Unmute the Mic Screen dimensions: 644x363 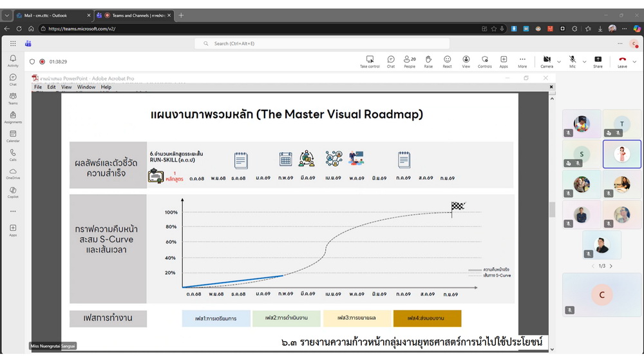pyautogui.click(x=573, y=61)
